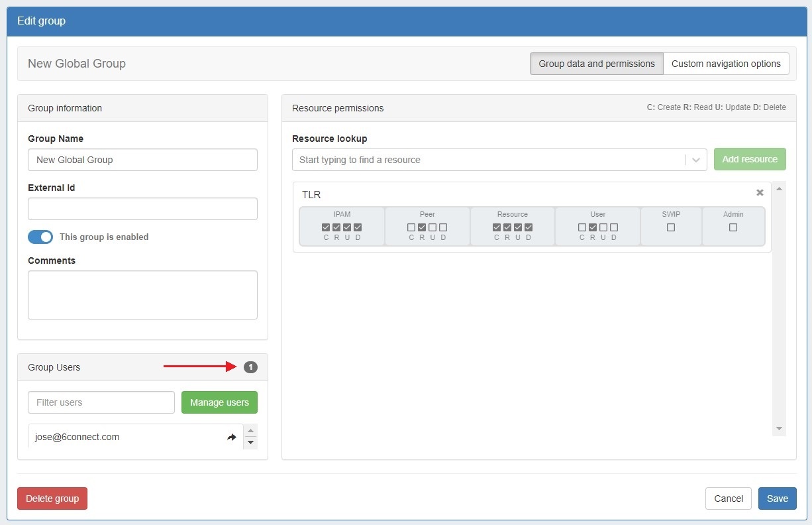Click the resource list scroll-up arrow
This screenshot has width=812, height=525.
(x=779, y=190)
